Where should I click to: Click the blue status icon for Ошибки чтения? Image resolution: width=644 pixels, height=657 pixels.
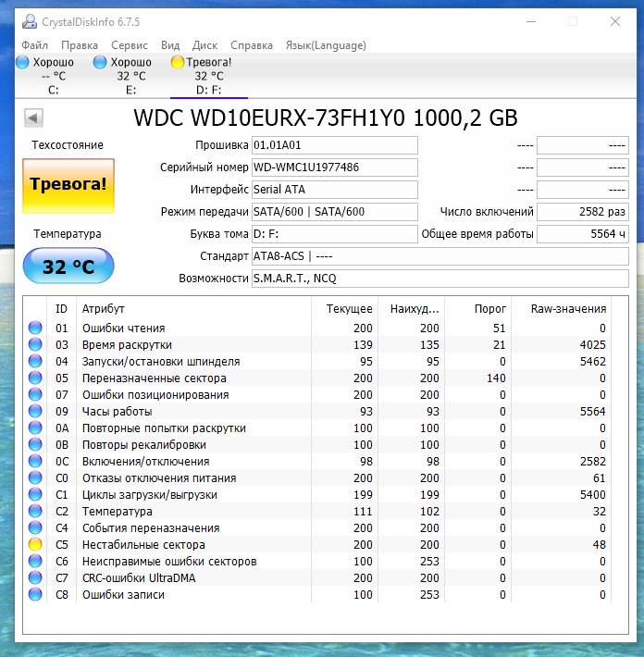(x=36, y=328)
